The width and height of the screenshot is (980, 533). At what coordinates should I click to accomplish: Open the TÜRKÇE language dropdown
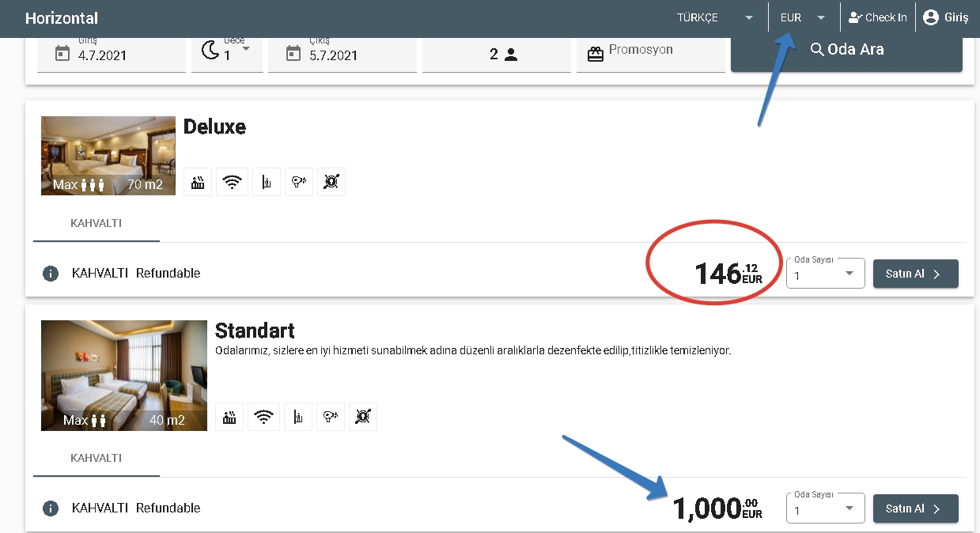(714, 17)
